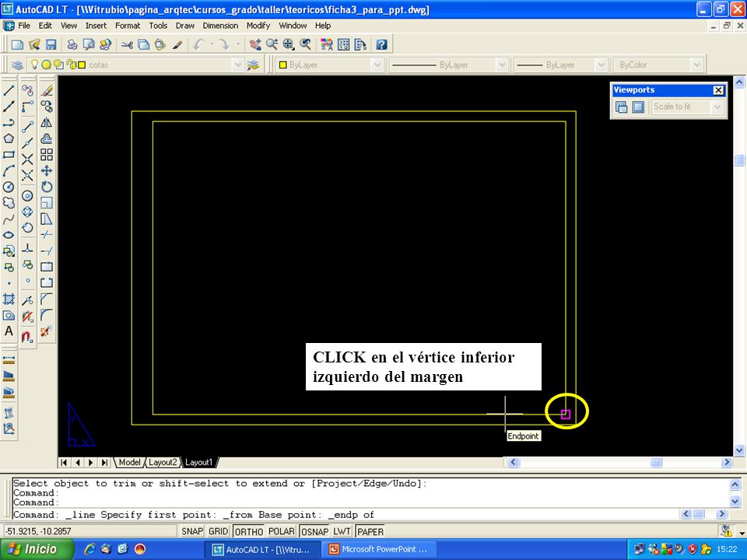Open the Modify menu

[258, 26]
